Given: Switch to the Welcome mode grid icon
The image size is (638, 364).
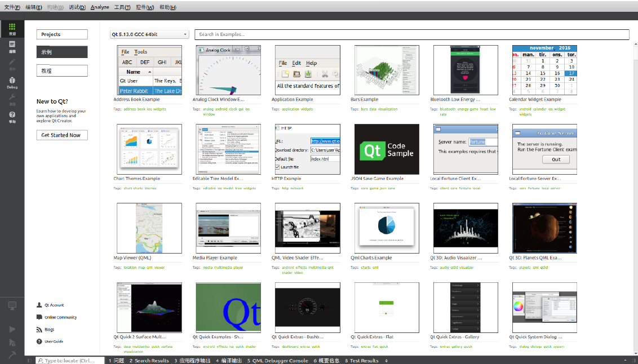Looking at the screenshot, I should (x=12, y=27).
